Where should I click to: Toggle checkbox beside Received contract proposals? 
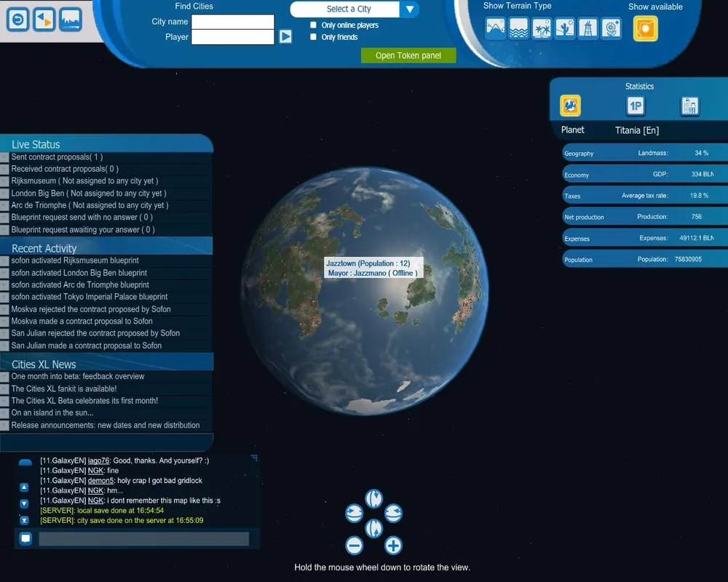4,170
